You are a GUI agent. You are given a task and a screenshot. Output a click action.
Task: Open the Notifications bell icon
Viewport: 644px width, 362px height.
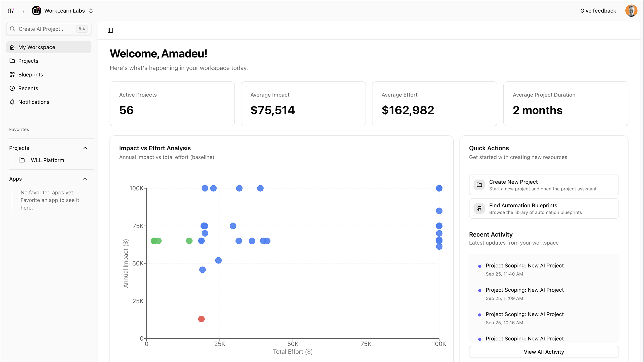pos(12,102)
